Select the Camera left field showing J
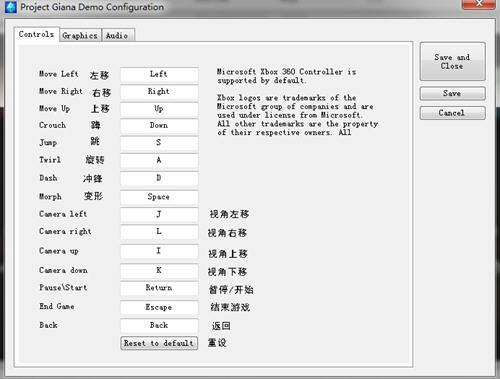Viewport: 500px width, 379px height. pyautogui.click(x=159, y=214)
